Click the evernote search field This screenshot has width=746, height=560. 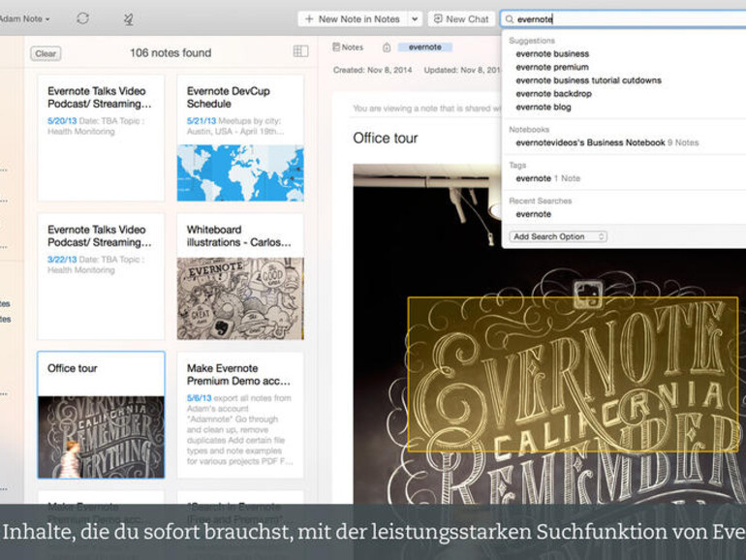(623, 19)
